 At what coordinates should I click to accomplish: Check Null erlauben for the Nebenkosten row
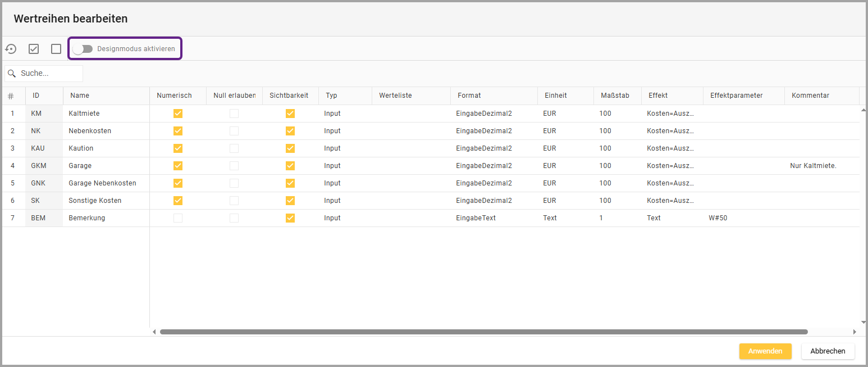click(x=234, y=131)
